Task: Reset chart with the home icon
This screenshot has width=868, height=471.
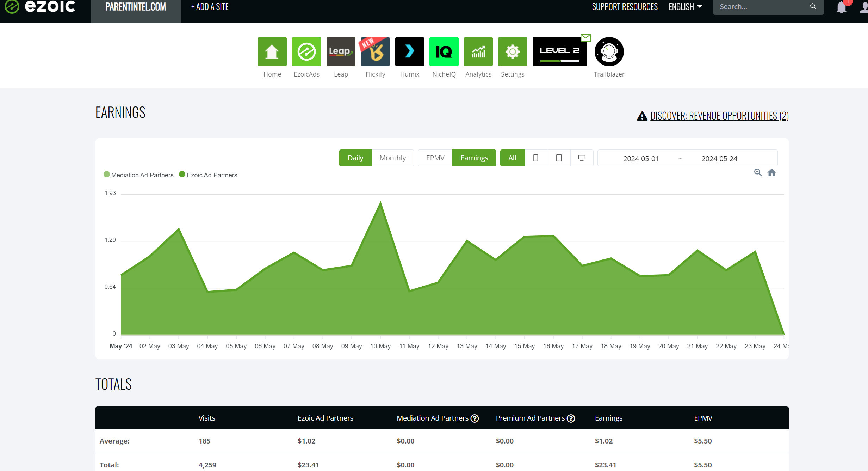Action: coord(771,172)
